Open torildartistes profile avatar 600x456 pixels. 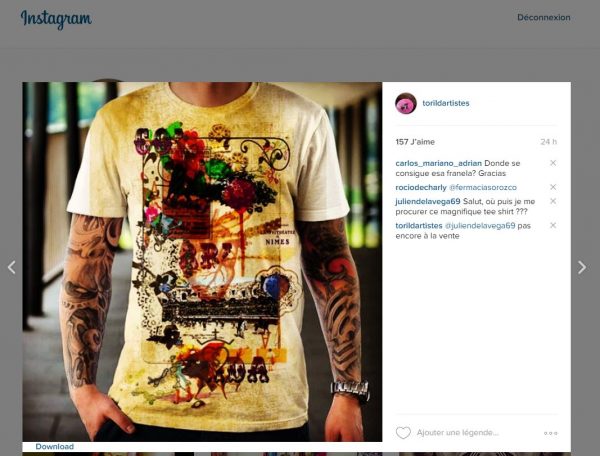click(x=406, y=103)
